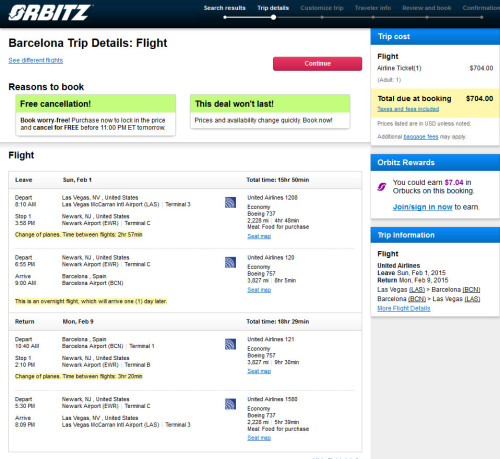The height and width of the screenshot is (459, 500).
Task: Click United logo for flight 1580
Action: 230,404
